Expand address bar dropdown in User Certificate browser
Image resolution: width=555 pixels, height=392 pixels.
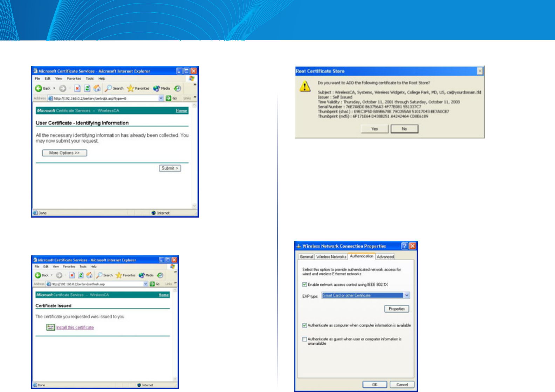coord(161,98)
